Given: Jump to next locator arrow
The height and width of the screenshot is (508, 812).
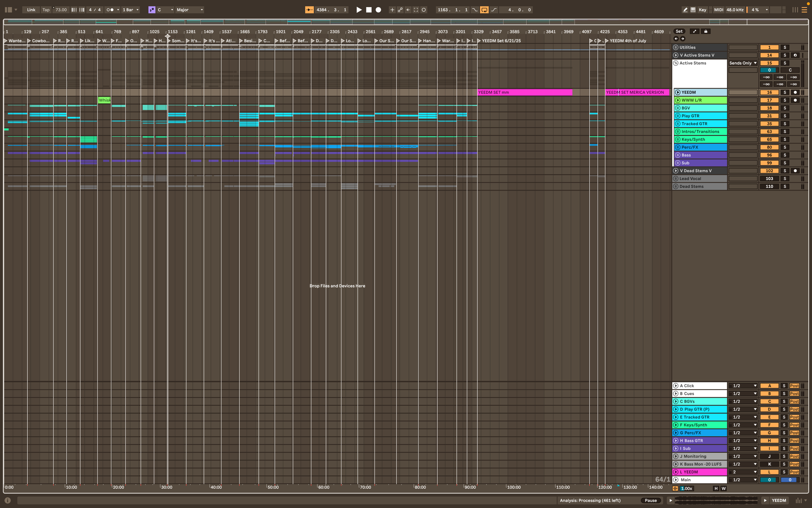Looking at the screenshot, I should click(x=683, y=39).
